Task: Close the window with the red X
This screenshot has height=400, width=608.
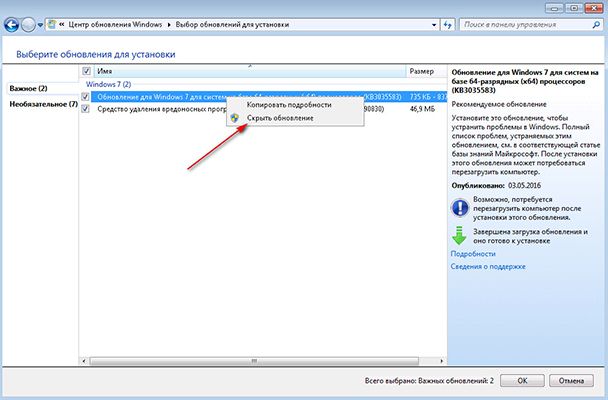Action: (593, 8)
